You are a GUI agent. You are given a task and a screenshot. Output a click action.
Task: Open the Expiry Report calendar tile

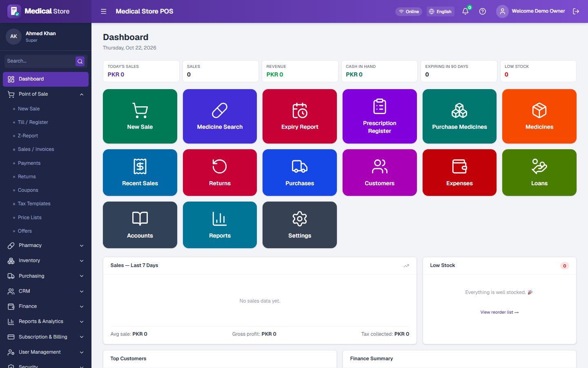click(300, 117)
